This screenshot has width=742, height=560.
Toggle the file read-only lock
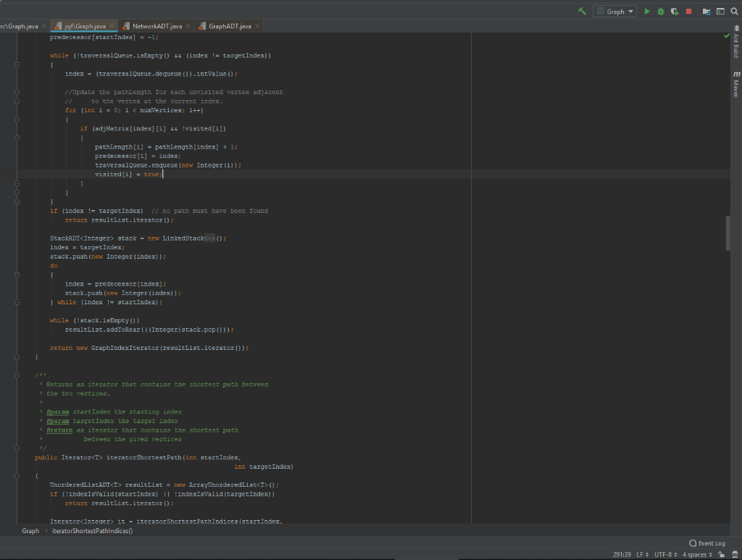pyautogui.click(x=722, y=555)
